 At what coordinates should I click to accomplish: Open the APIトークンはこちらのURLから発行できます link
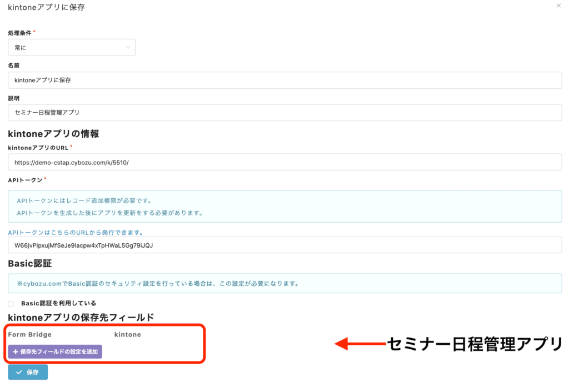[76, 233]
